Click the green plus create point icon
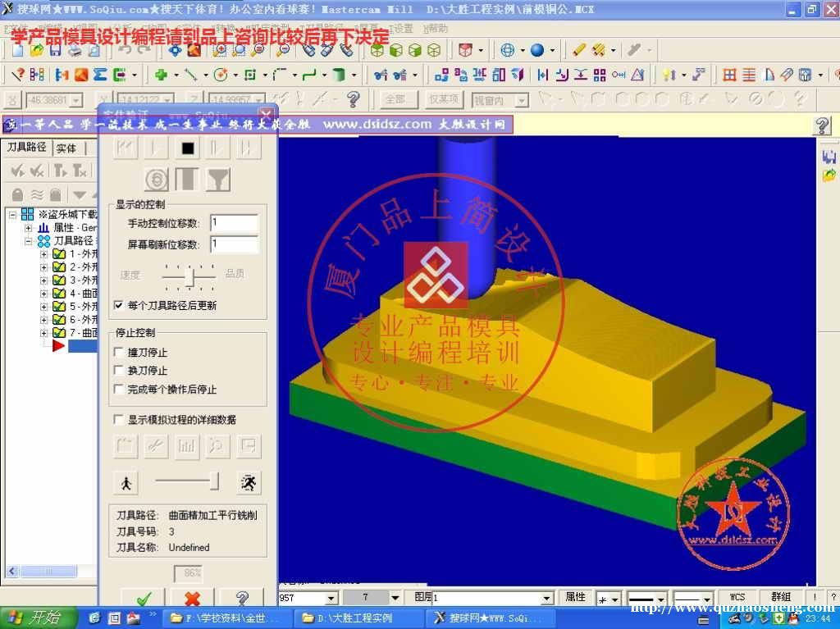The width and height of the screenshot is (840, 629). pyautogui.click(x=161, y=75)
